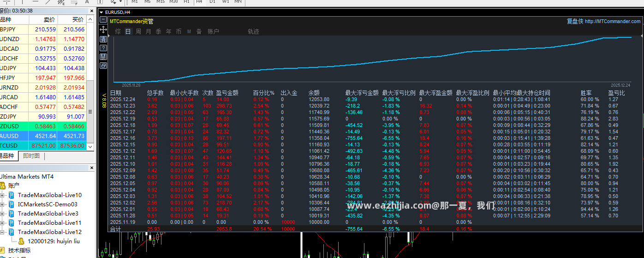
Task: Click the H4 timeframe button in the toolbar
Action: point(199,2)
